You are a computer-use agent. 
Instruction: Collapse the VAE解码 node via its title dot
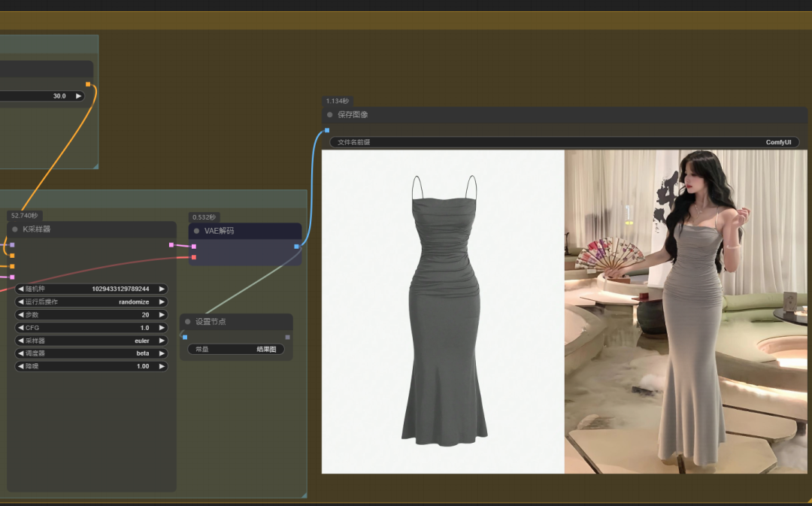[x=196, y=231]
